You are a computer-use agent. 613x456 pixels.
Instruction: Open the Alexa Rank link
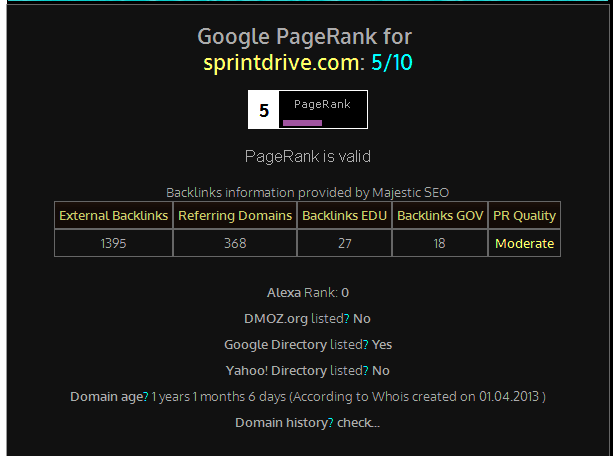click(x=284, y=293)
